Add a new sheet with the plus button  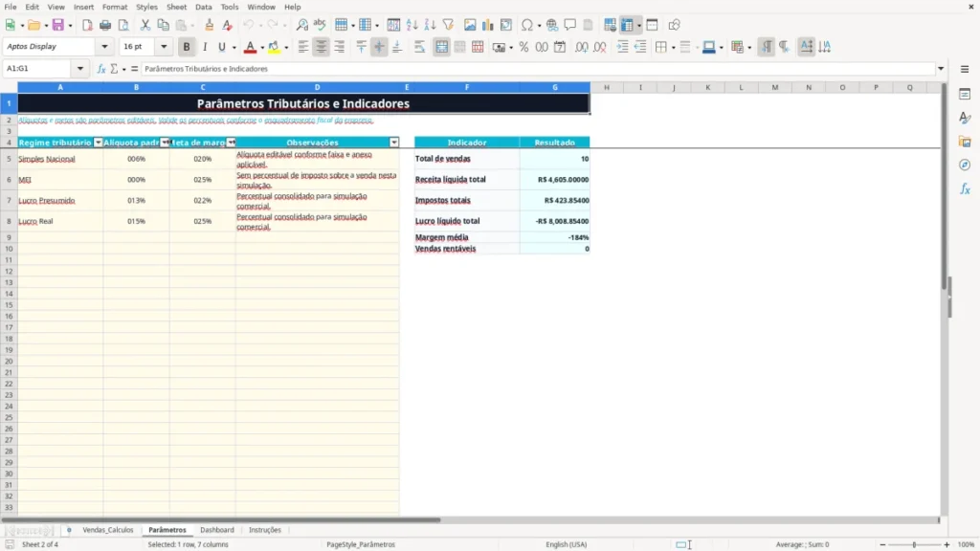(x=69, y=530)
